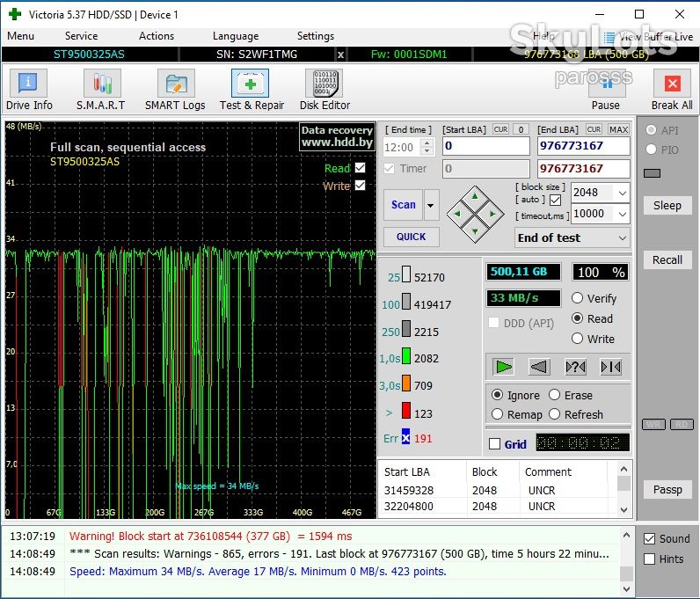Open the block size 2048 dropdown
Screen dimensions: 700x599
pos(623,193)
